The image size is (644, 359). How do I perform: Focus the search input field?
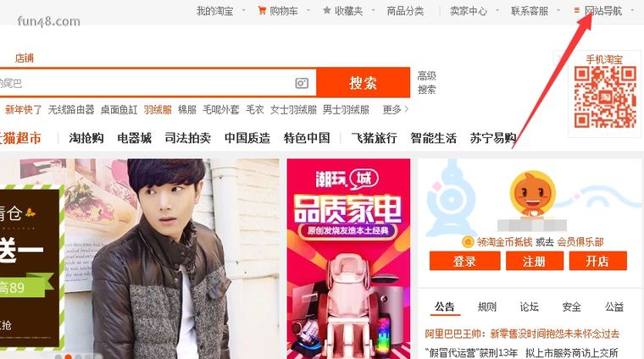pos(147,83)
